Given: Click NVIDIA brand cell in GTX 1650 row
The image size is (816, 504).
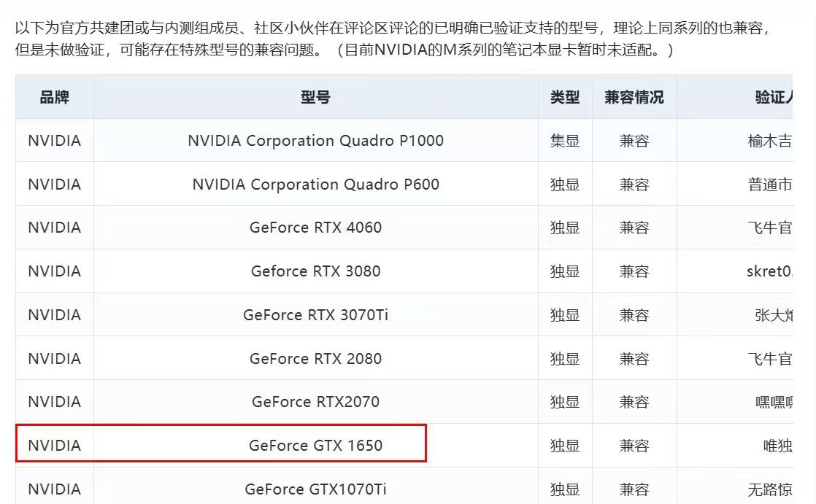Looking at the screenshot, I should coord(55,445).
